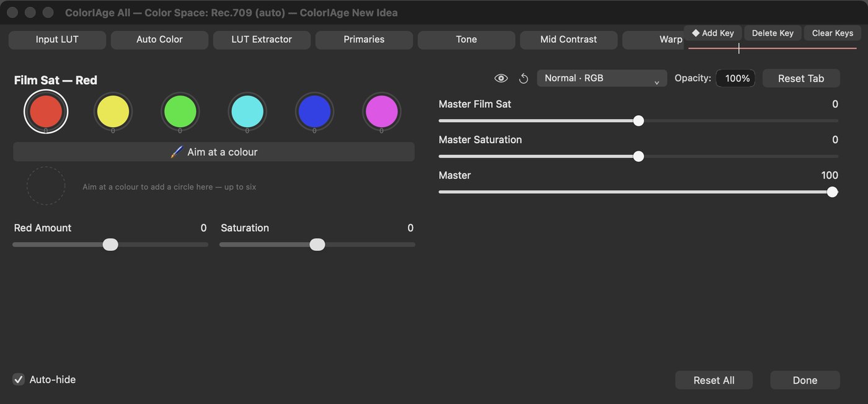This screenshot has width=868, height=404.
Task: Select the cyan color circle
Action: (x=247, y=112)
